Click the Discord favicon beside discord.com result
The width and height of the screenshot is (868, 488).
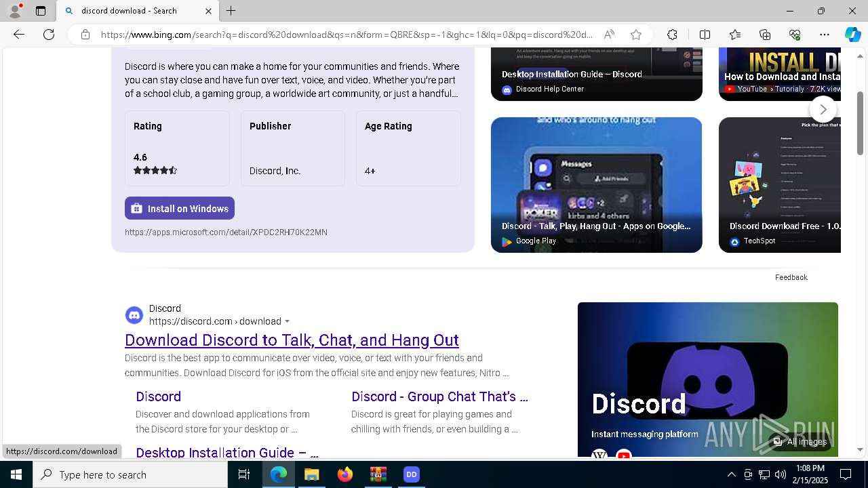pyautogui.click(x=134, y=315)
